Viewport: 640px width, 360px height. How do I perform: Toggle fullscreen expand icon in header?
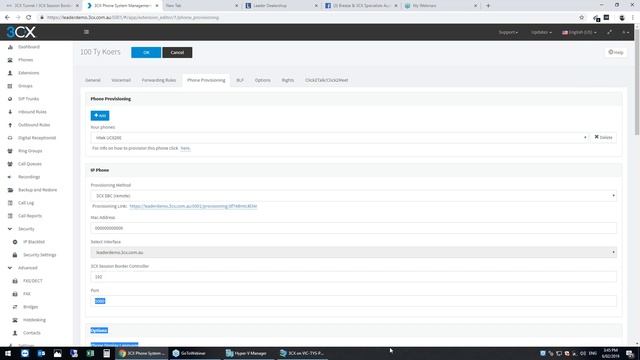point(609,32)
